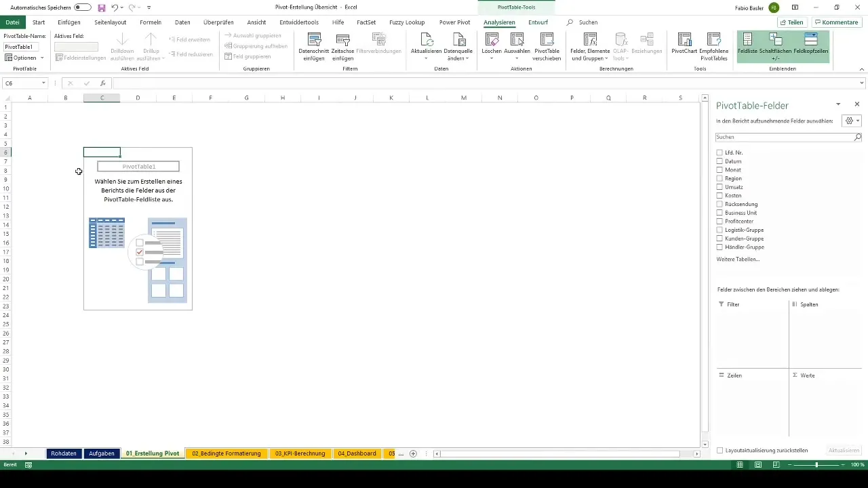Click the Kommentare button
Viewport: 868px width, 488px height.
pyautogui.click(x=837, y=22)
